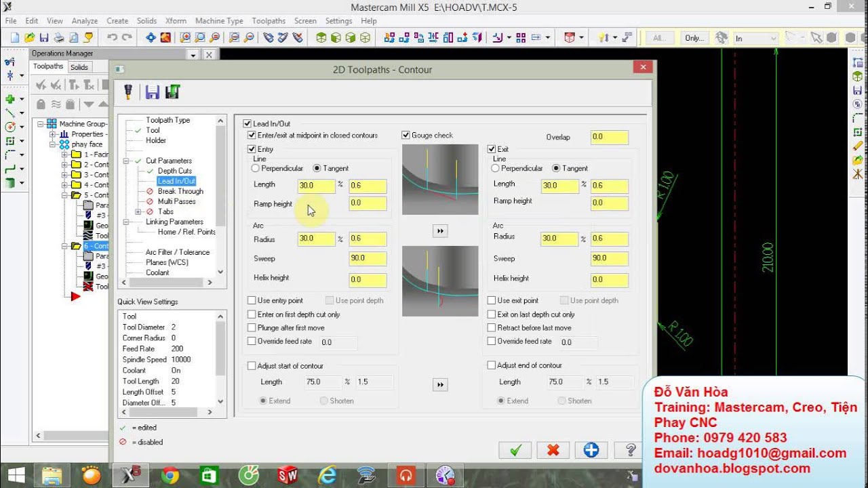The width and height of the screenshot is (868, 488).
Task: Open a file using the Open folder icon
Action: [x=29, y=38]
